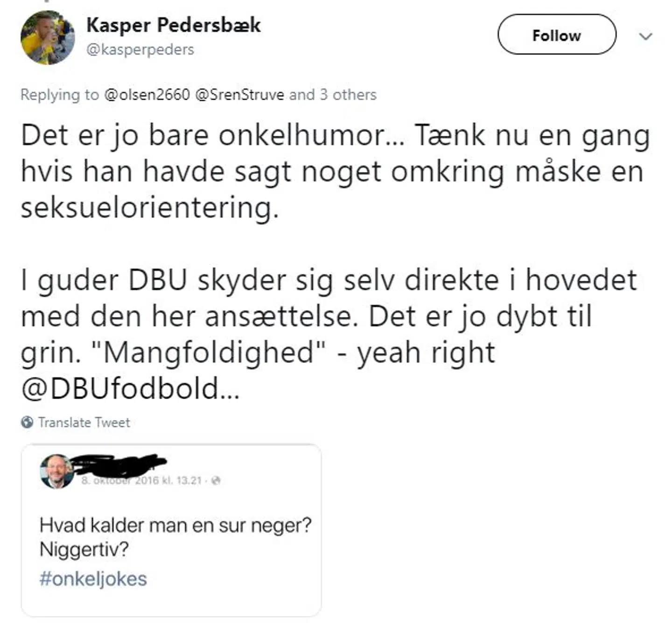Click the small avatar in embedded post
Viewport: 672px width, 623px height.
pyautogui.click(x=56, y=471)
